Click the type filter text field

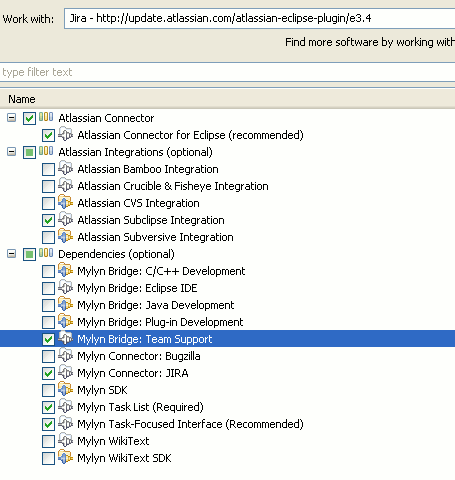(x=227, y=72)
